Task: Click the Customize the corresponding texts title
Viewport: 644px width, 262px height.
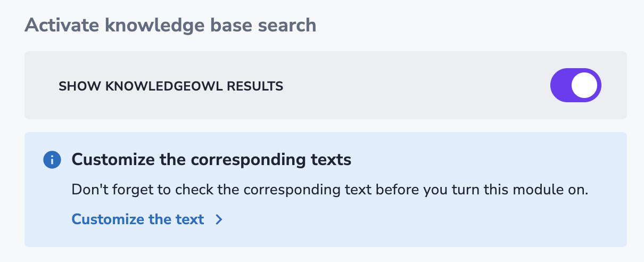Action: pyautogui.click(x=211, y=159)
